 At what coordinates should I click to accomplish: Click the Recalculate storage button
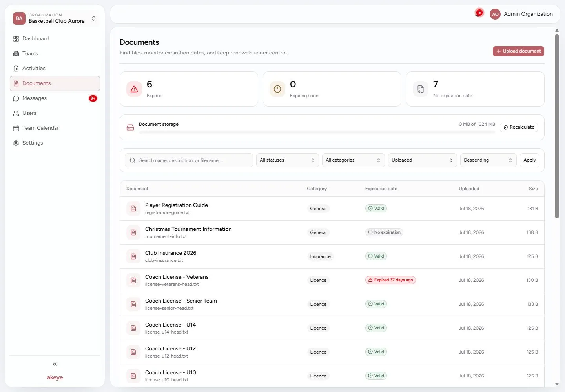(519, 127)
